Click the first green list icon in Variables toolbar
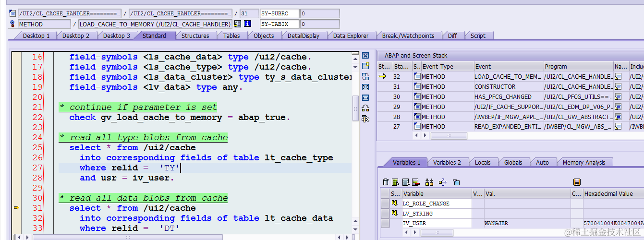The height and width of the screenshot is (240, 644). tap(395, 182)
